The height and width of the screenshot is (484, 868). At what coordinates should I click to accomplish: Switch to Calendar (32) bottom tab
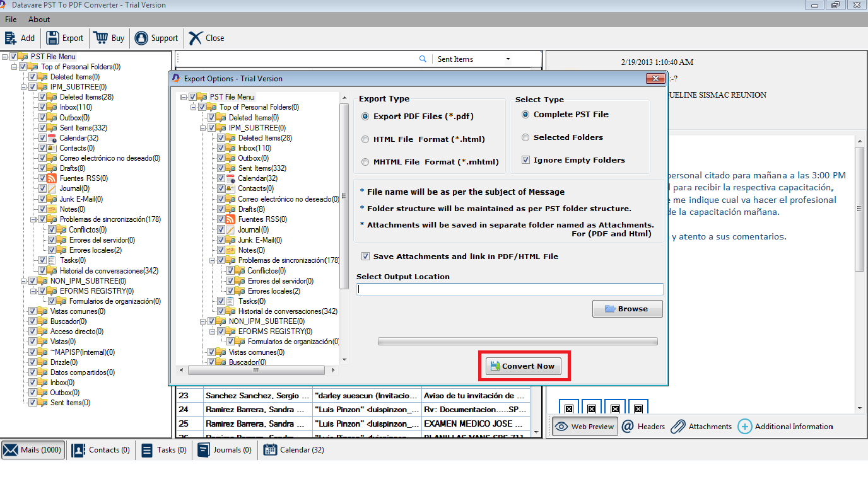tap(294, 450)
